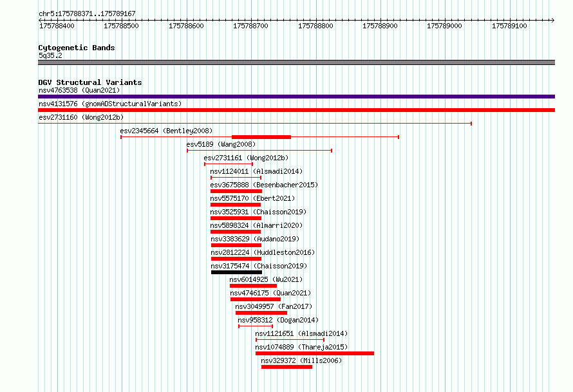Click ruler position 175788400
The image size is (573, 392).
57,26
